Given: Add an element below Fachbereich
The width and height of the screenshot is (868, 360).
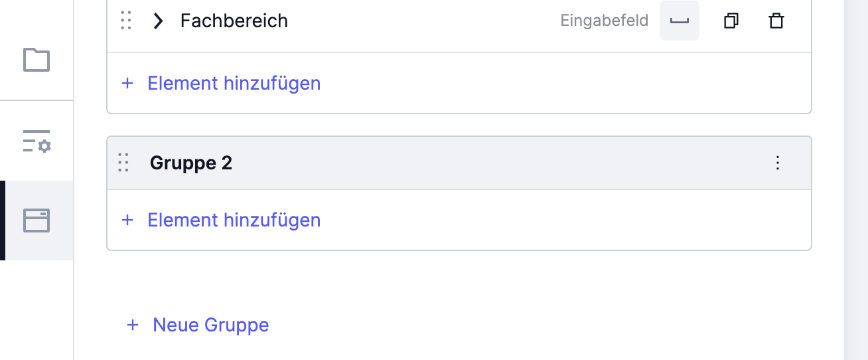Looking at the screenshot, I should (221, 83).
